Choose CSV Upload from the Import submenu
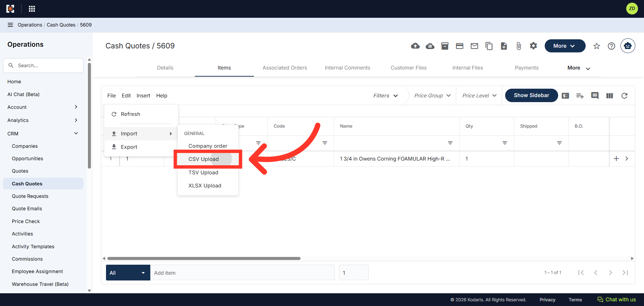Screen dimensions: 644x306 pos(208,159)
